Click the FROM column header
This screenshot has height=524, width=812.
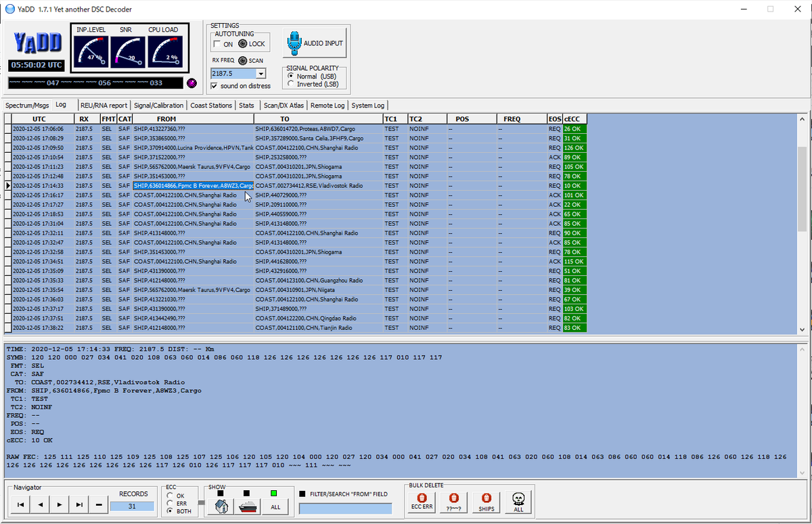[194, 119]
